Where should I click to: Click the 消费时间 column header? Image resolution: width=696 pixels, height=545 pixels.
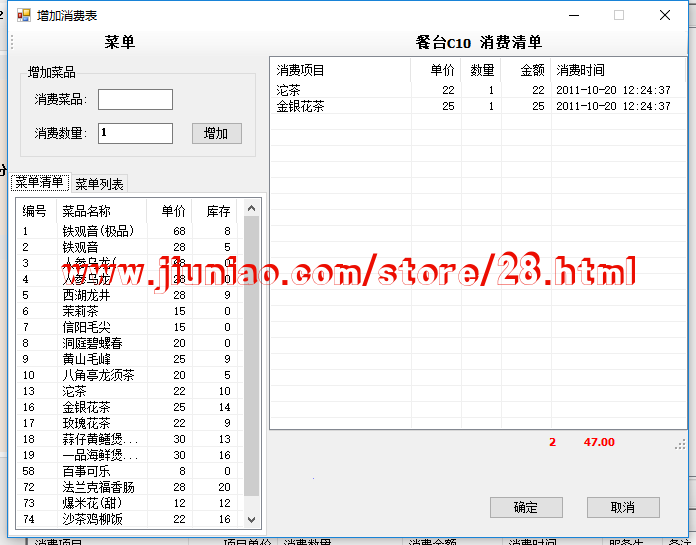point(618,70)
